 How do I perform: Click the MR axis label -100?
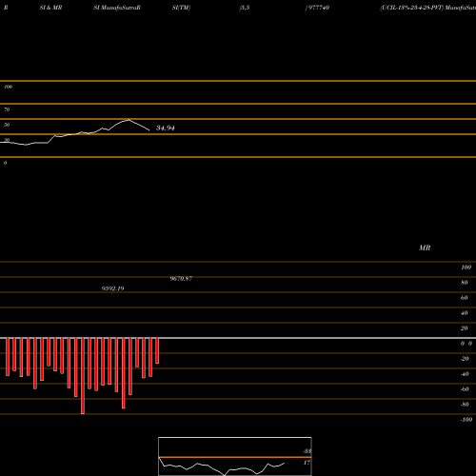click(x=466, y=420)
